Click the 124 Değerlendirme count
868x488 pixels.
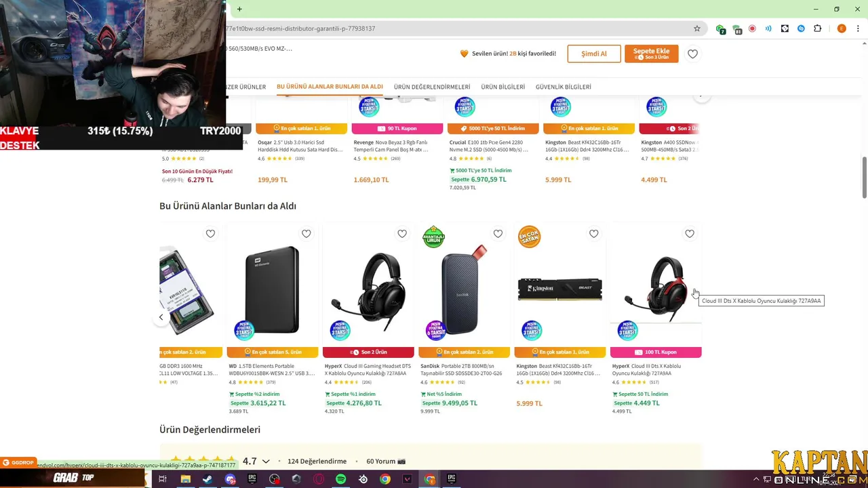click(x=317, y=462)
